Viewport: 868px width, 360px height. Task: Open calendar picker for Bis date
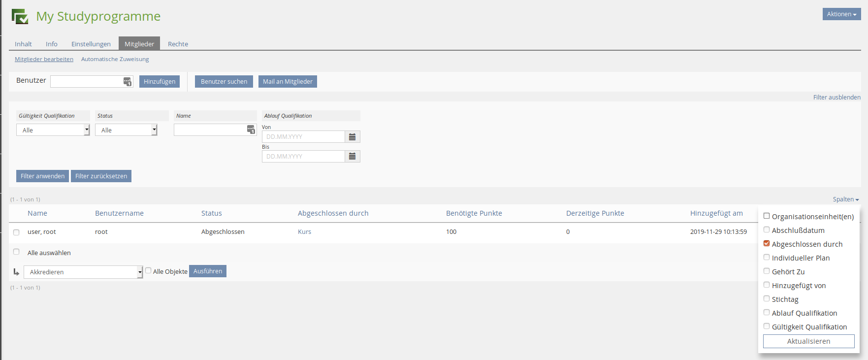[x=352, y=157]
